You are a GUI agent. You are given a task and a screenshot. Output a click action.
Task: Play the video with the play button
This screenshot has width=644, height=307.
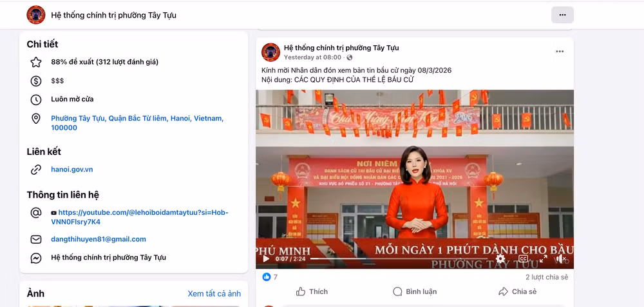pyautogui.click(x=266, y=259)
